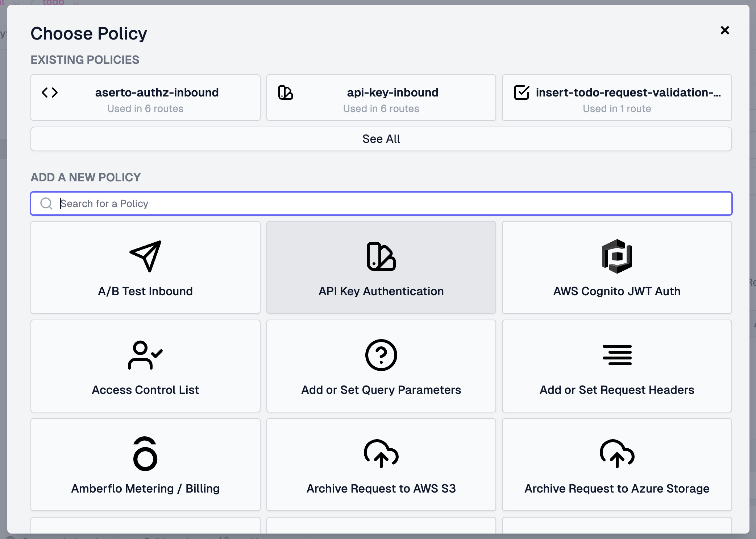
Task: Choose Archive Request to Azure Storage policy
Action: coord(617,465)
